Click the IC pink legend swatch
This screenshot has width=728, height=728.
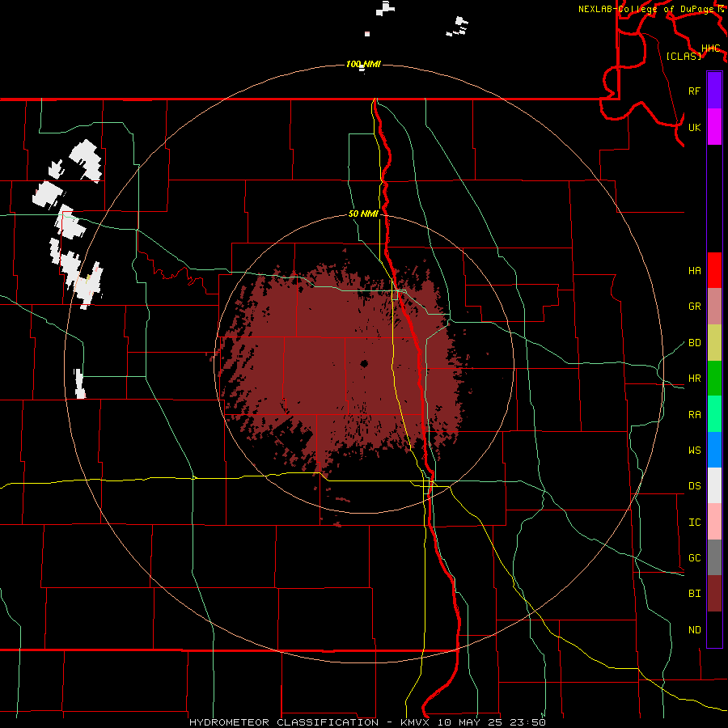(714, 522)
